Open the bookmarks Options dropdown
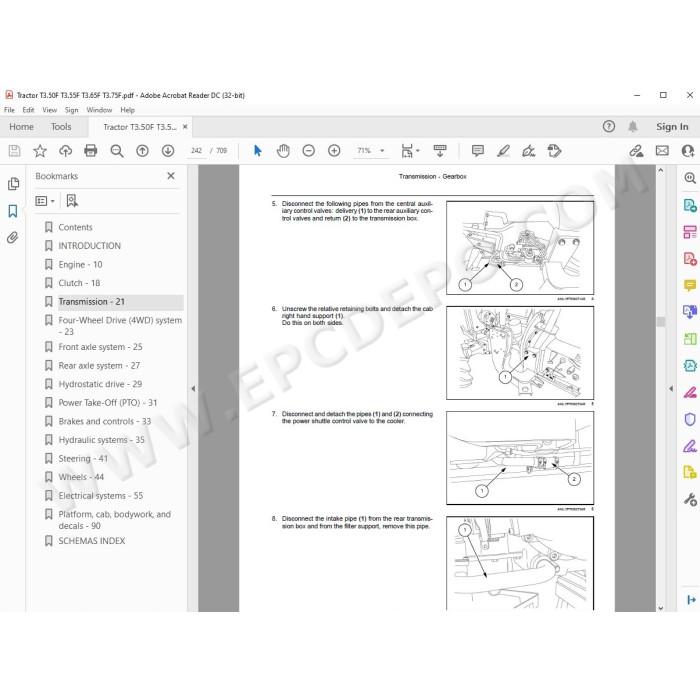 45,201
